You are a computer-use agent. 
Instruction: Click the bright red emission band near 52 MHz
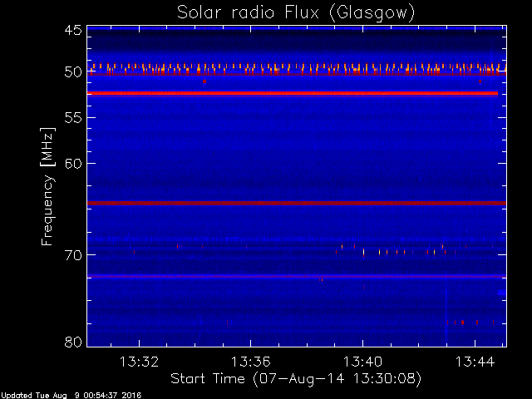coord(293,93)
